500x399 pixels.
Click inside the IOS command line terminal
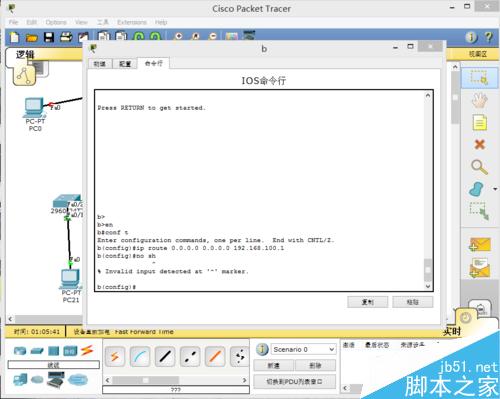pos(260,190)
